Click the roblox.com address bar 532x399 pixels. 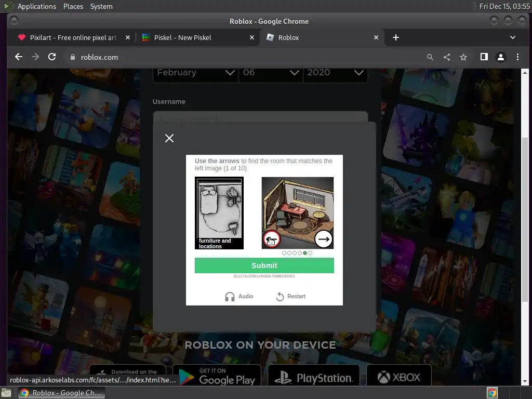(244, 57)
